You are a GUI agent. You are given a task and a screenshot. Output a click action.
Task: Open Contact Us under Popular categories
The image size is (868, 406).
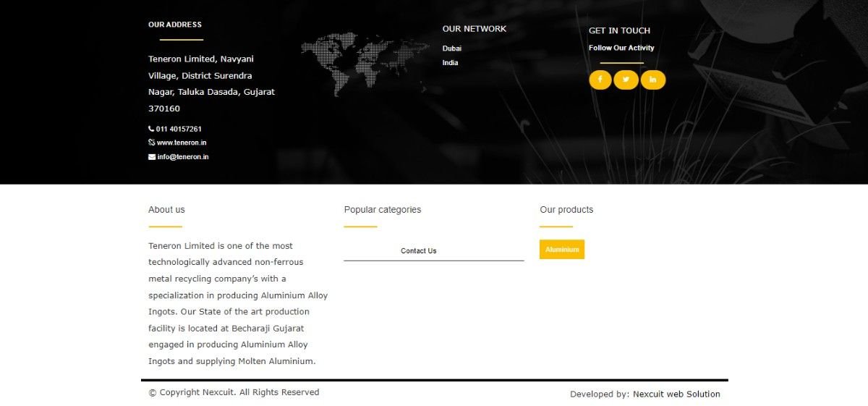pos(419,251)
